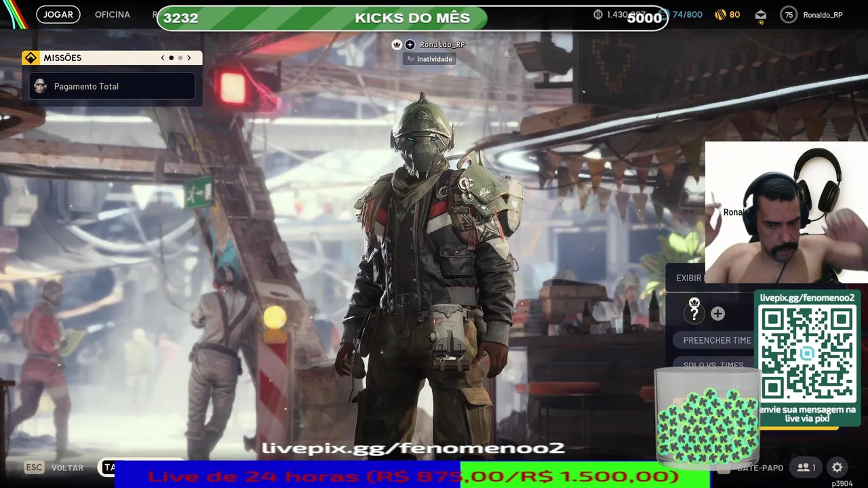Switch to the OFICINA tab
This screenshot has width=868, height=488.
pyautogui.click(x=113, y=14)
